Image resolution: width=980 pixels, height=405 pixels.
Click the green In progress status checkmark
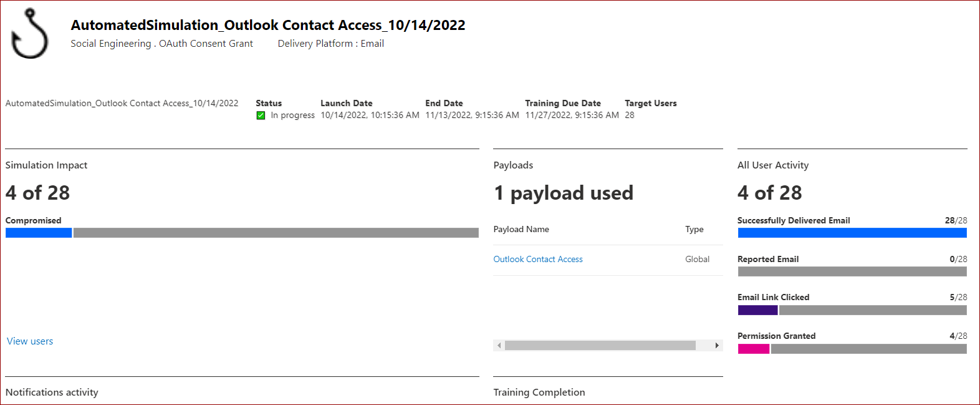point(261,115)
